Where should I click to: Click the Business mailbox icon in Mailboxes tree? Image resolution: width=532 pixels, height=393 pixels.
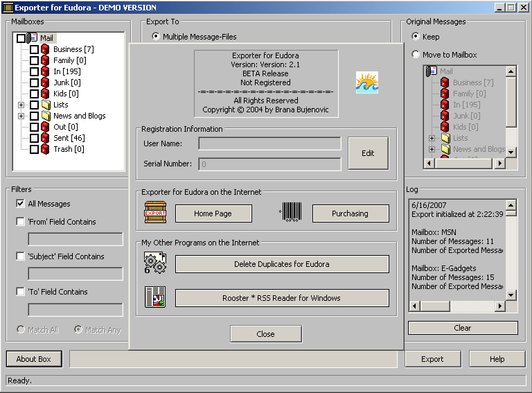45,49
